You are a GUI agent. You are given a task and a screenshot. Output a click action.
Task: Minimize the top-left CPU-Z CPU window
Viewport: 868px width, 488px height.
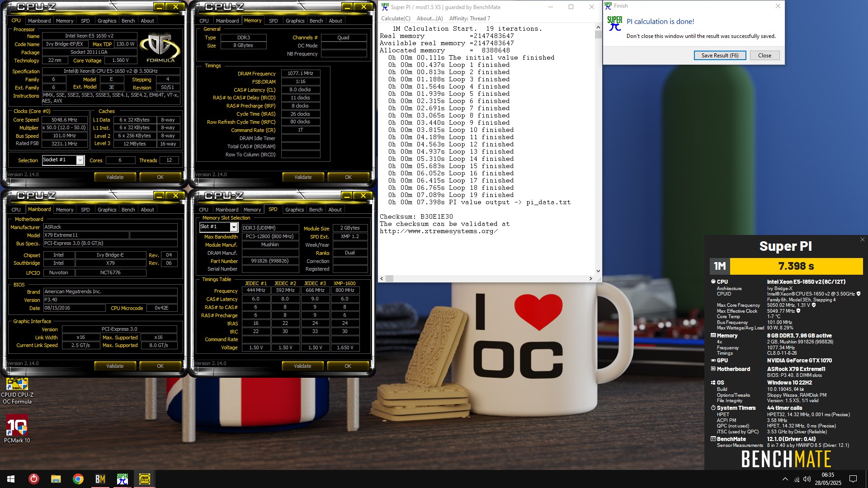tap(159, 7)
